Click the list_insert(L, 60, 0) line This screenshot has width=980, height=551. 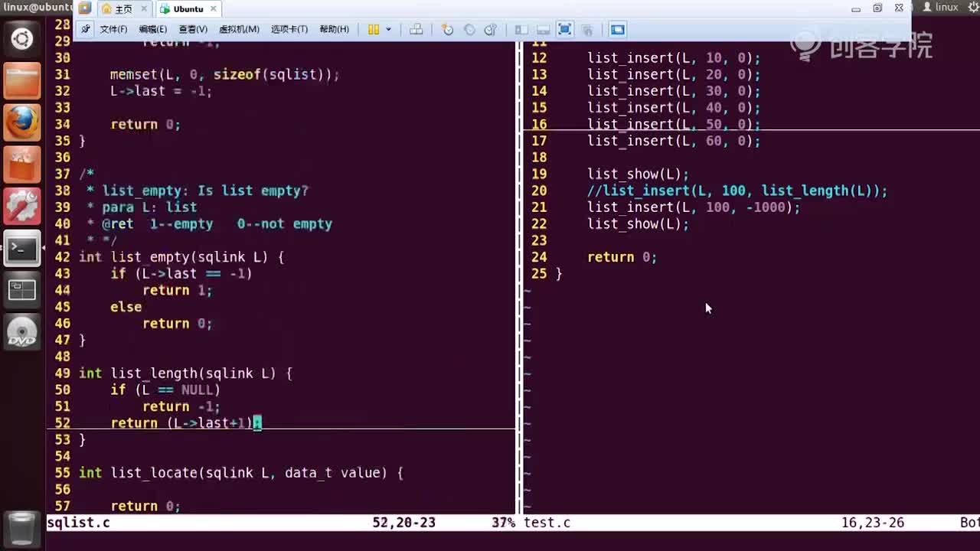point(674,141)
